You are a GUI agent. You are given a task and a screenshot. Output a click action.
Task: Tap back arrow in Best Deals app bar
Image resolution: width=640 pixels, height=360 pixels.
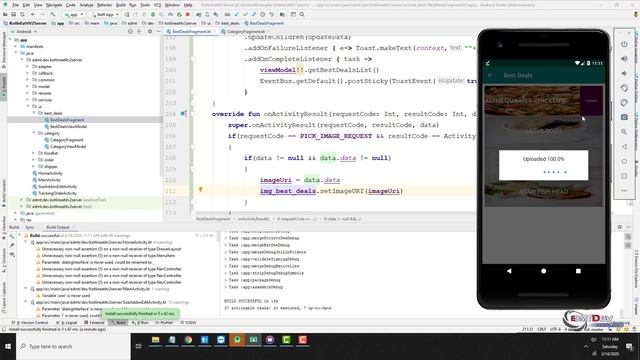[x=491, y=76]
